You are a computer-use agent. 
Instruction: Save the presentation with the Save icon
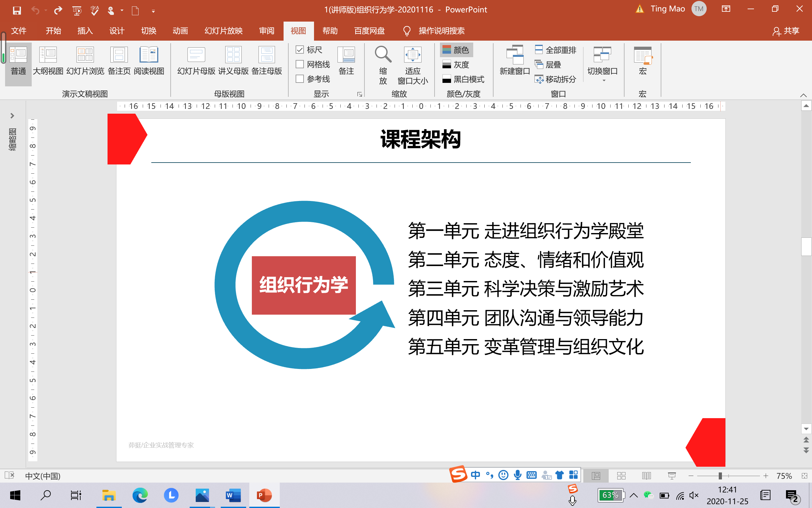(17, 10)
